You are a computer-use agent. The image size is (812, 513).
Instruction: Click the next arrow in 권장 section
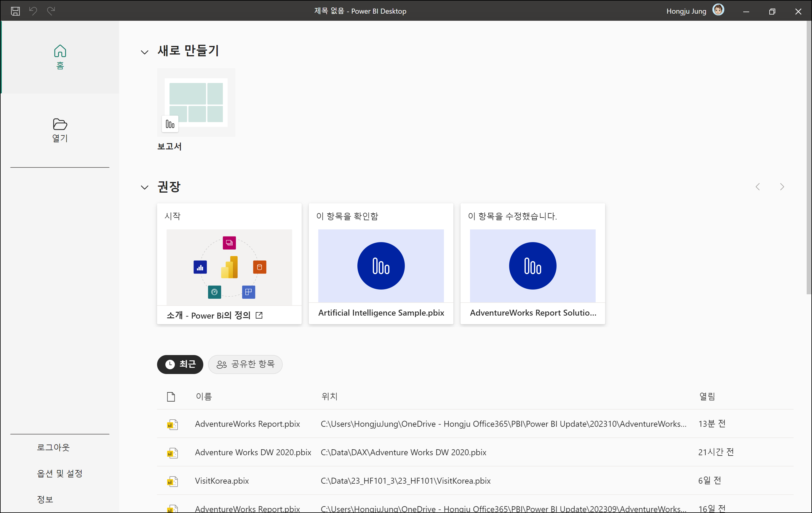[x=782, y=186]
